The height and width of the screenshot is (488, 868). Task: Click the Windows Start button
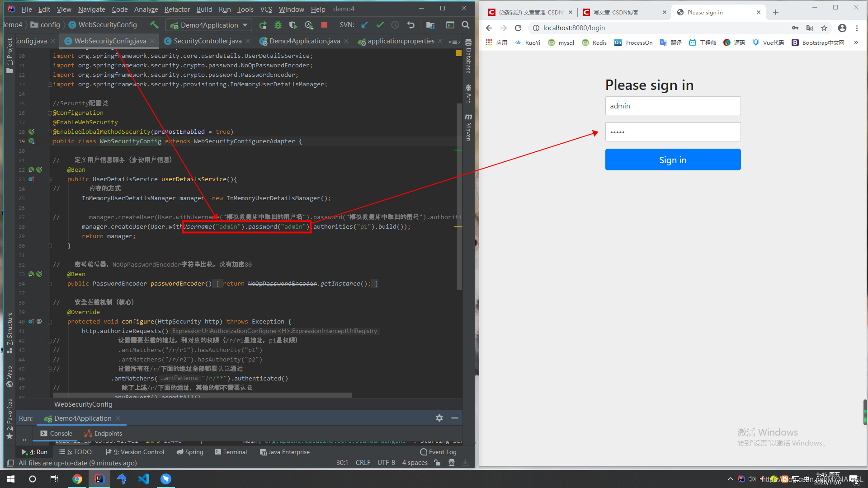(x=11, y=479)
